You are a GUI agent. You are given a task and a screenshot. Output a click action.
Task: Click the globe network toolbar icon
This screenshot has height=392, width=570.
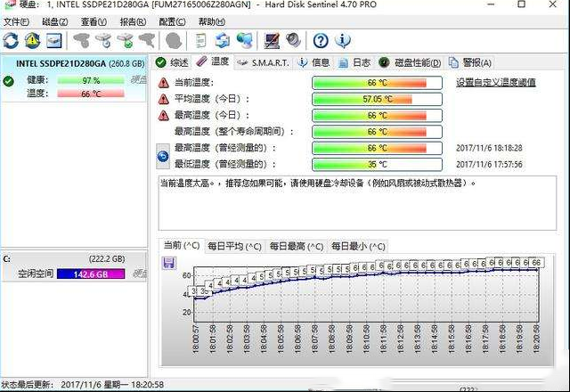[x=244, y=40]
